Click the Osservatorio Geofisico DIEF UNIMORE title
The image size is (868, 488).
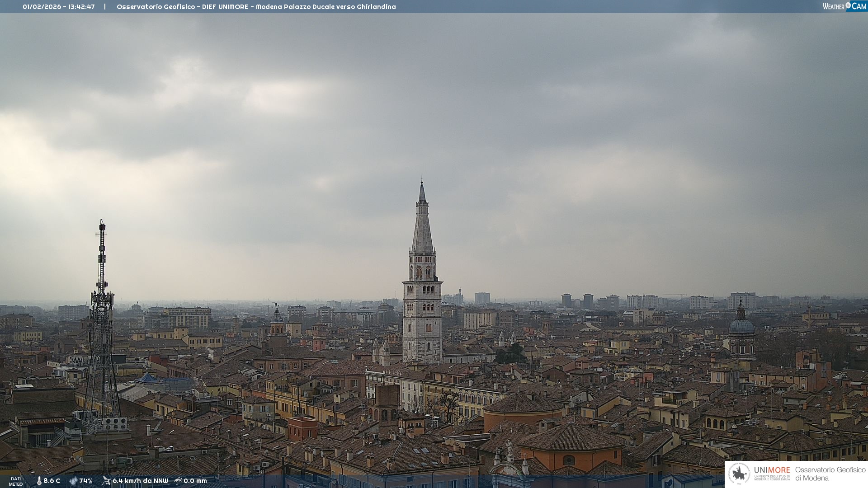point(256,7)
